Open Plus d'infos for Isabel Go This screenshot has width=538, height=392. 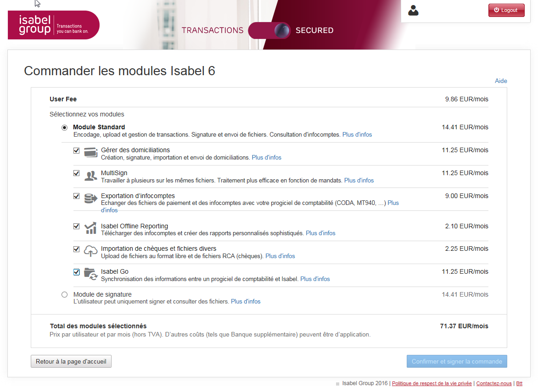[315, 279]
